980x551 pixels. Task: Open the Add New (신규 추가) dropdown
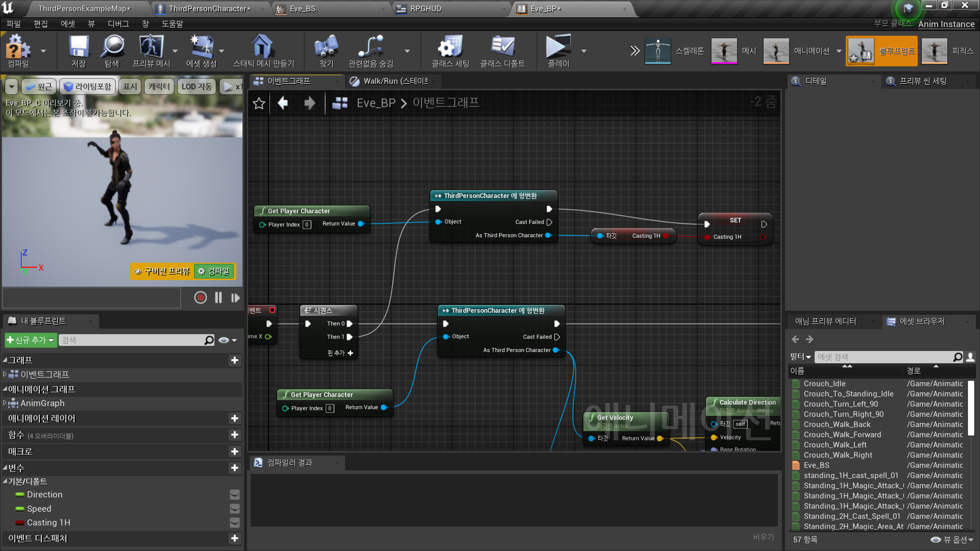pos(30,340)
